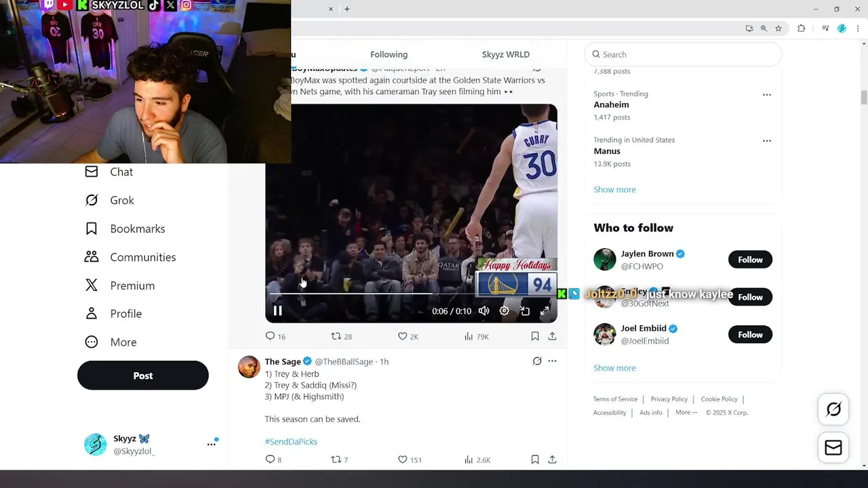Mute the tweet video audio
The width and height of the screenshot is (868, 488).
click(484, 311)
